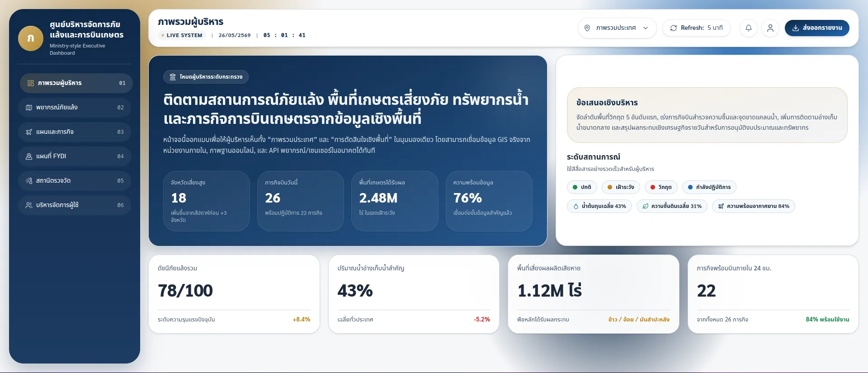Click the gold ก logo avatar
The width and height of the screenshot is (868, 373).
(31, 38)
